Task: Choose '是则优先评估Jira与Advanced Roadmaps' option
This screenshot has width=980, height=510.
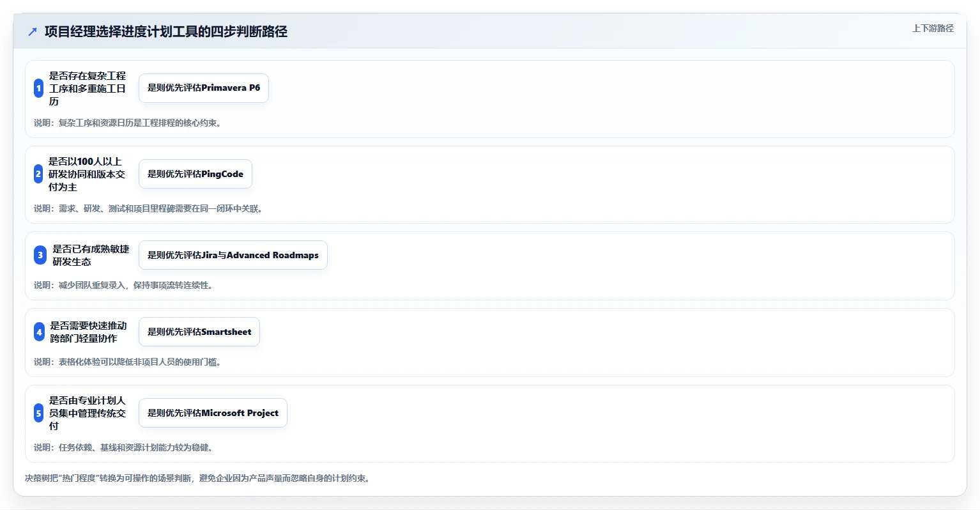Action: click(233, 255)
